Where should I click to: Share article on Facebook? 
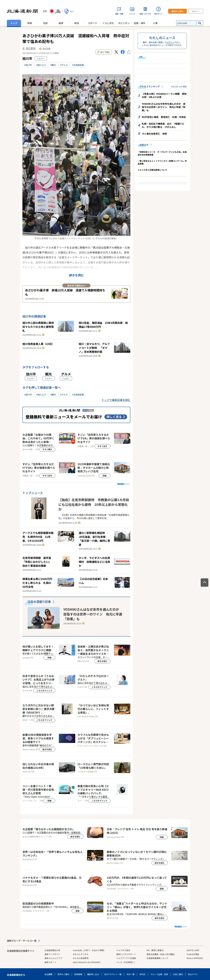tap(122, 52)
